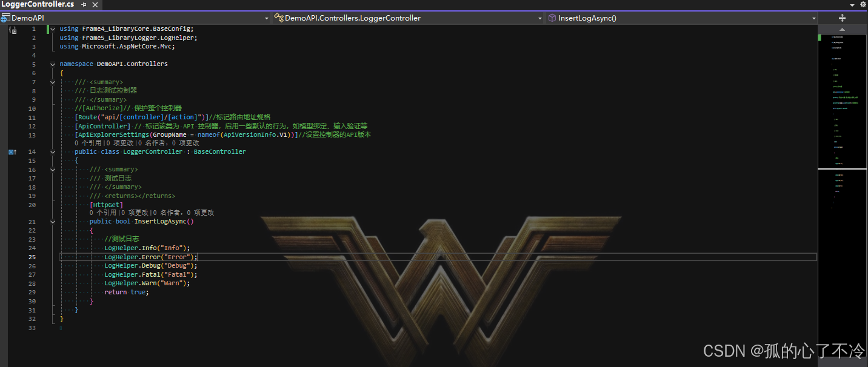Collapse the summary comment on line 16
The width and height of the screenshot is (868, 367).
point(53,170)
